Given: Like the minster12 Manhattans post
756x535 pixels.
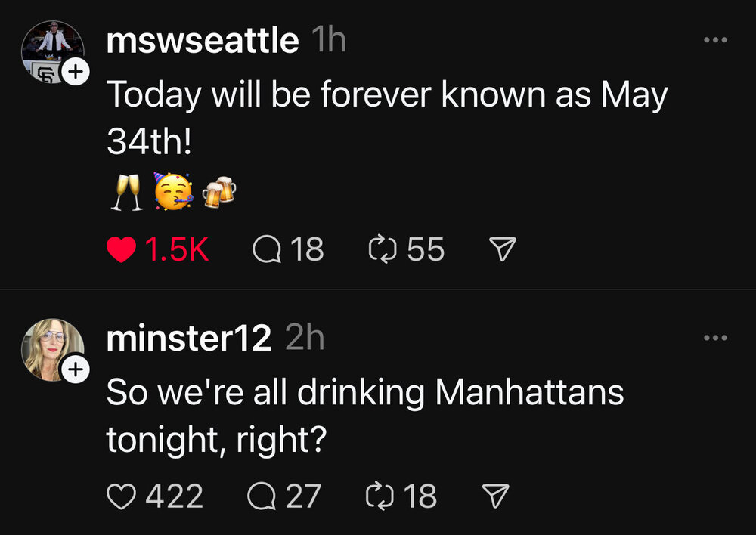Looking at the screenshot, I should (121, 496).
